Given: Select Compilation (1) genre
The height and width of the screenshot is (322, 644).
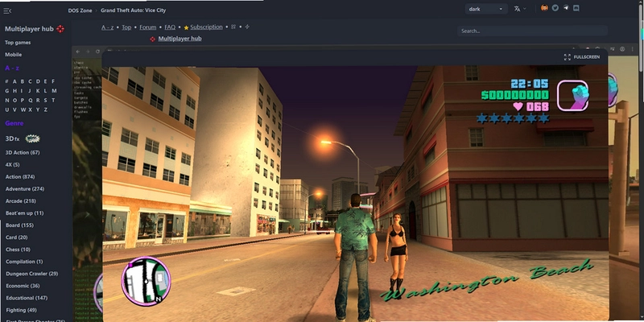Looking at the screenshot, I should pyautogui.click(x=24, y=262).
